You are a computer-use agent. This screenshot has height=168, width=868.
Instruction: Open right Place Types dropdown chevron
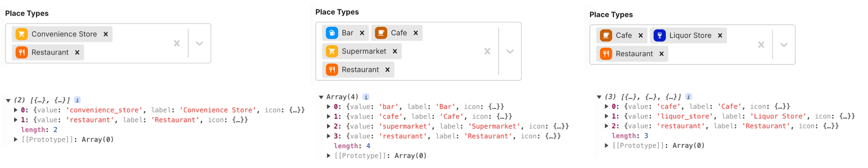[x=783, y=45]
